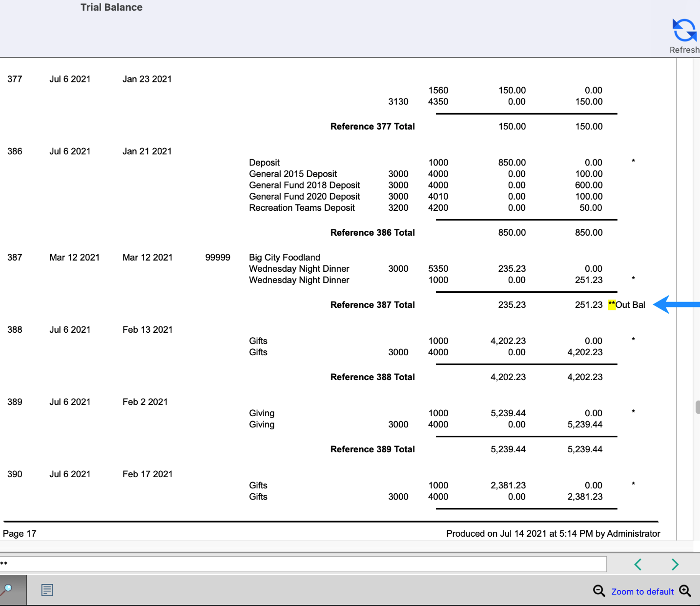Select the magnifier search tool icon
The width and height of the screenshot is (700, 606).
(x=10, y=590)
